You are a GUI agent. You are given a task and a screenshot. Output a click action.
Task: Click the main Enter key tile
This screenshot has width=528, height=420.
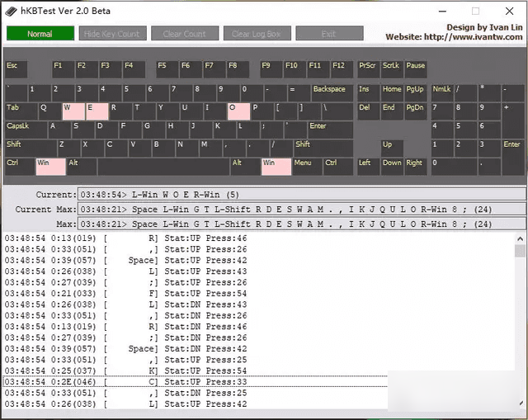pyautogui.click(x=330, y=130)
